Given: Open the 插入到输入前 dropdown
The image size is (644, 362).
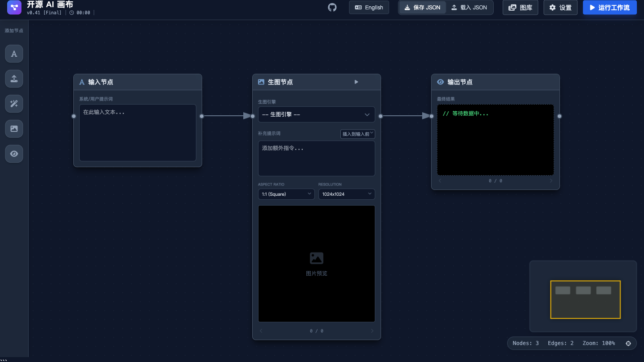Looking at the screenshot, I should (x=358, y=134).
